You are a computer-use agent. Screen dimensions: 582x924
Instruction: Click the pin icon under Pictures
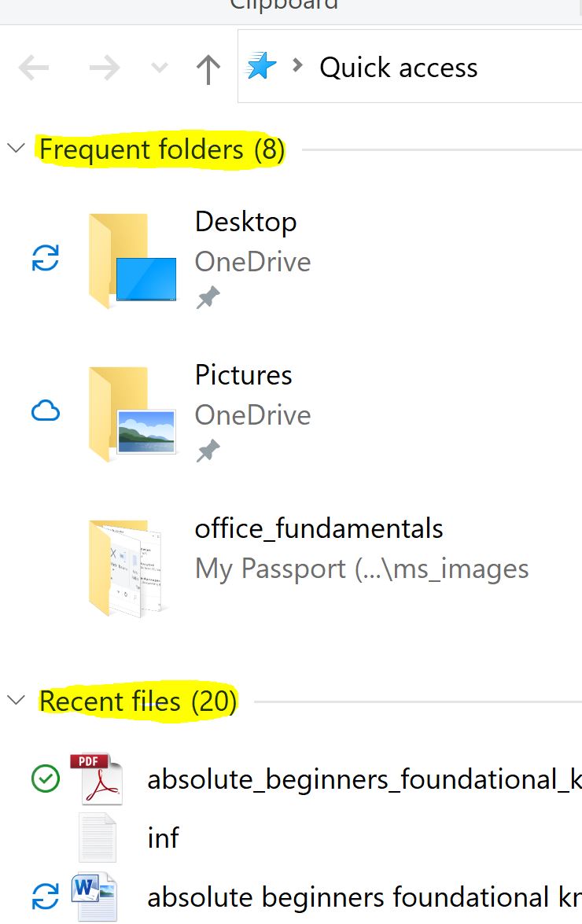[208, 451]
